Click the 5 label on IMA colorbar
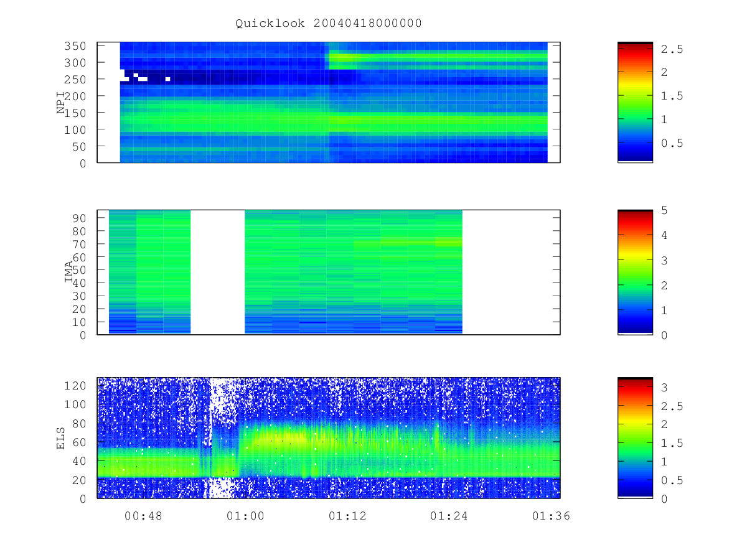This screenshot has width=747, height=560. [x=664, y=210]
